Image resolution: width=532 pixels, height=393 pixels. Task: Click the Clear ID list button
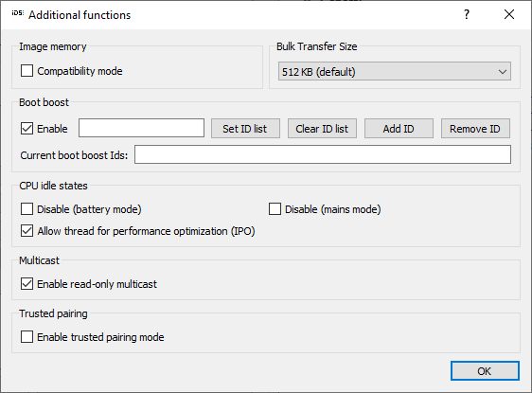click(322, 128)
